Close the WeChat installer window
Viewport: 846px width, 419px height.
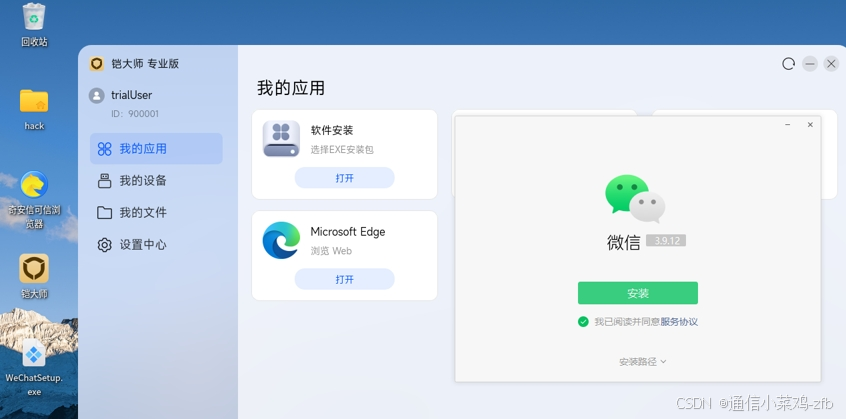click(x=810, y=125)
